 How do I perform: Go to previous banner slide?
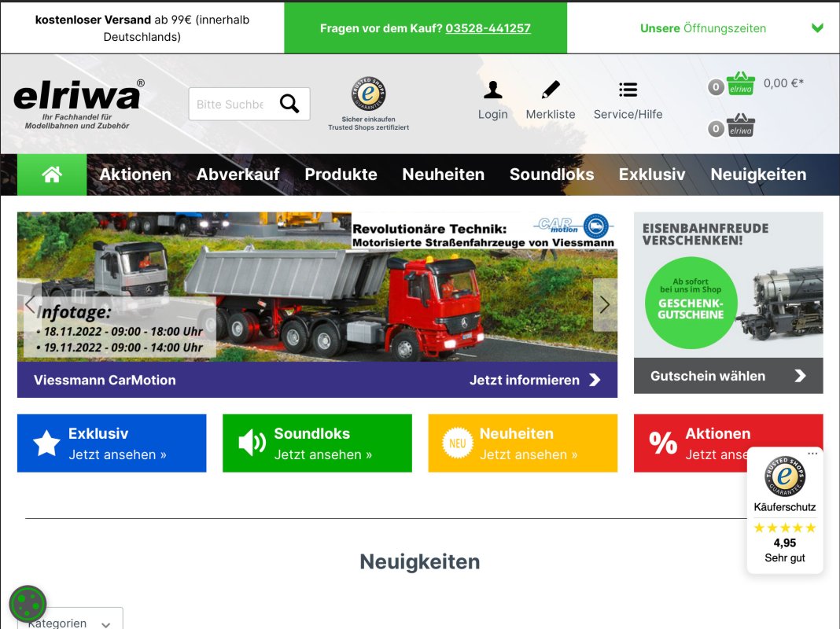(30, 304)
